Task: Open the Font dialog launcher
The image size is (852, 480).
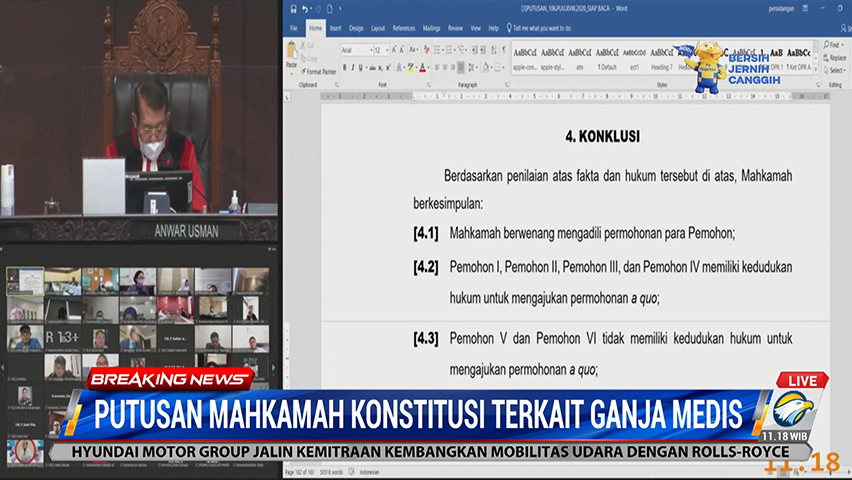Action: (x=429, y=85)
